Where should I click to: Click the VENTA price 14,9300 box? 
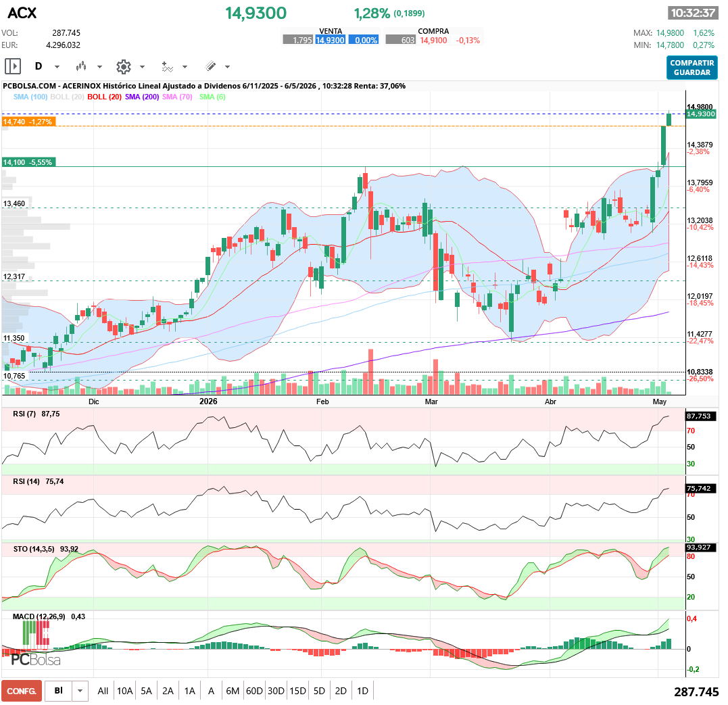(x=330, y=41)
